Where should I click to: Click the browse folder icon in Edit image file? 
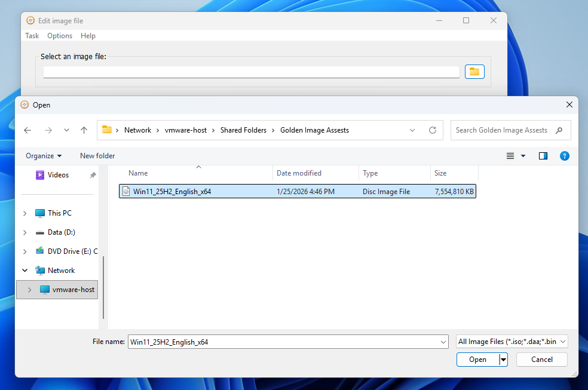coord(474,72)
